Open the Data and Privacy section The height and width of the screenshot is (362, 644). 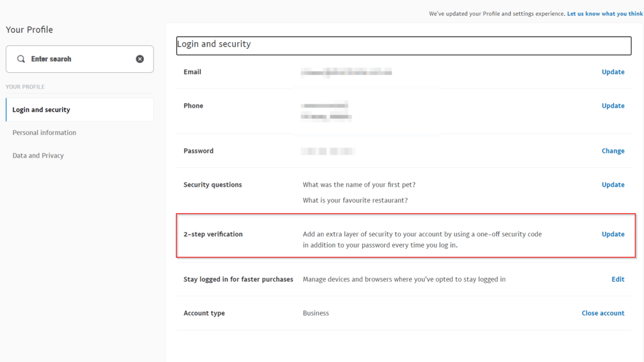pyautogui.click(x=38, y=155)
